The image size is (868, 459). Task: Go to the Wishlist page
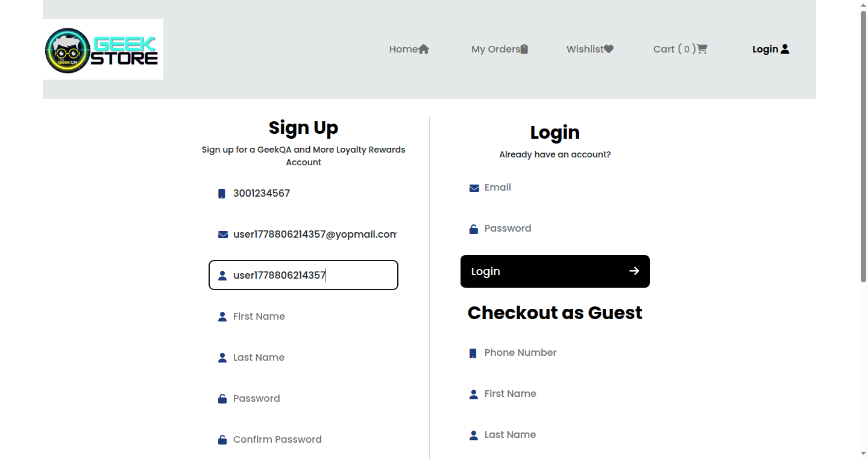point(590,49)
